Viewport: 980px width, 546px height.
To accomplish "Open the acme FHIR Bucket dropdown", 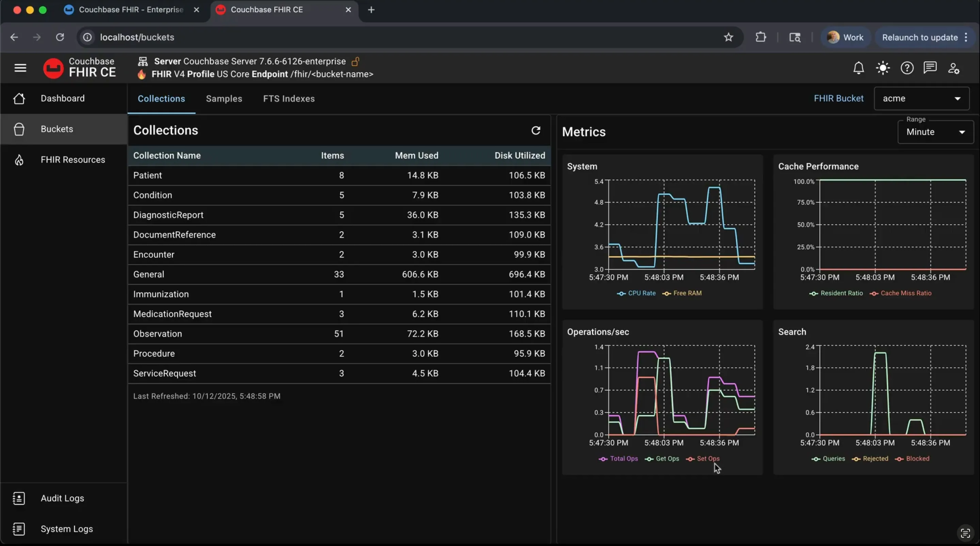I will click(x=921, y=98).
